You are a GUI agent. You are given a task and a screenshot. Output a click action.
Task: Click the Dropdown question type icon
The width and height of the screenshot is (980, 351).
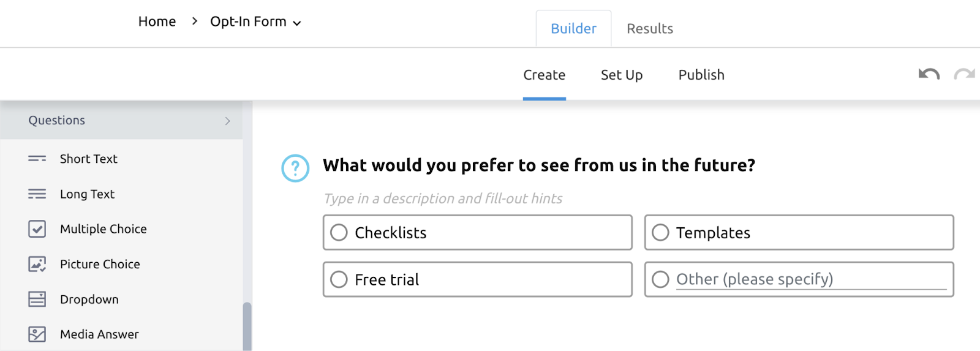[x=37, y=300]
